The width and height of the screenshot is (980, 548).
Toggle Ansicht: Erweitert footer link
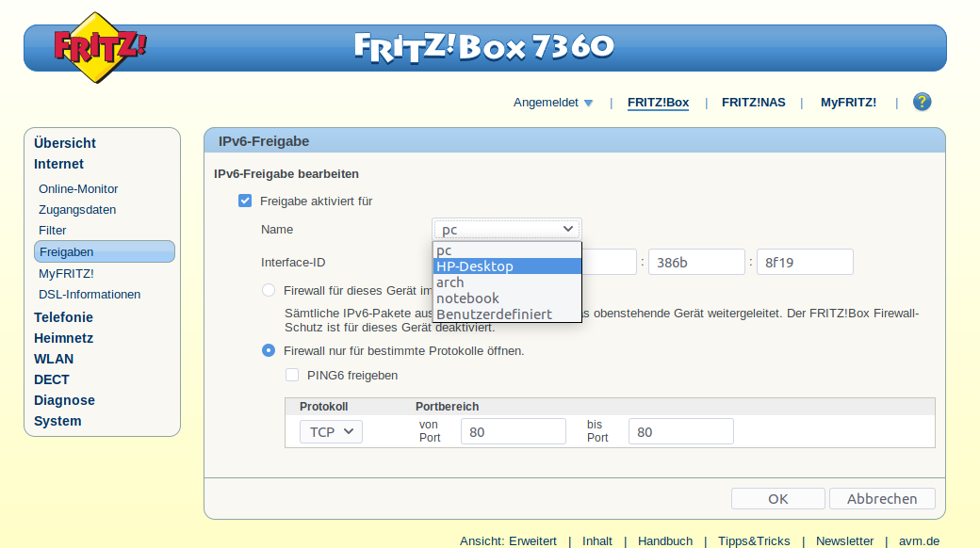click(508, 541)
